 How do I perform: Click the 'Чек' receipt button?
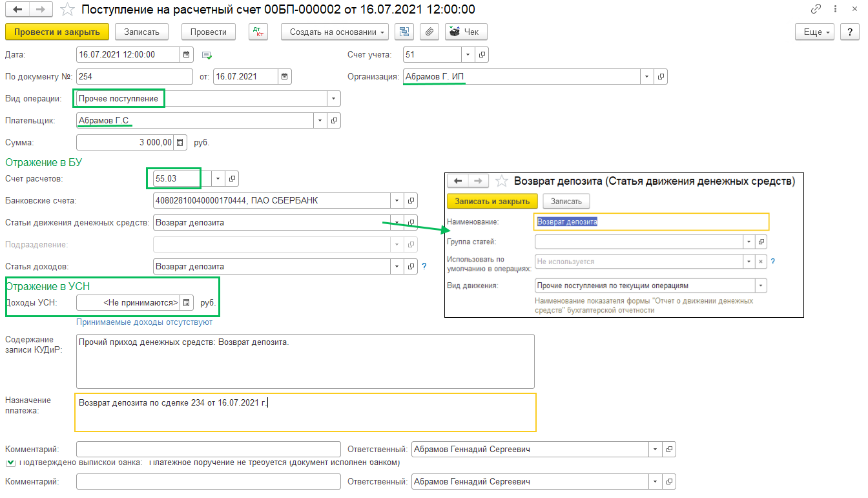(466, 32)
